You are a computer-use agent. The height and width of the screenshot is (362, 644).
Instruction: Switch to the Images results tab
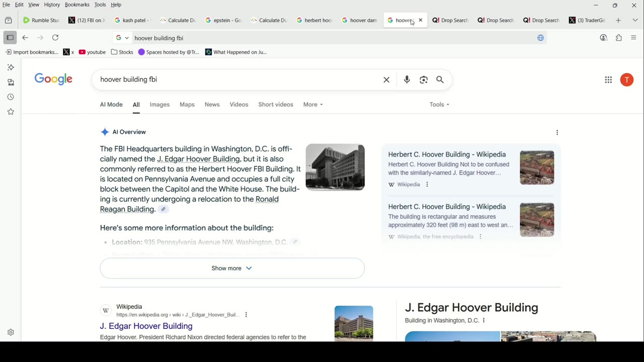pyautogui.click(x=159, y=105)
